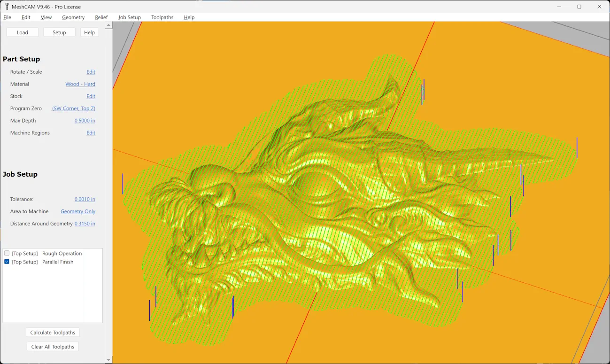Open the Geometry menu
610x364 pixels.
[73, 17]
